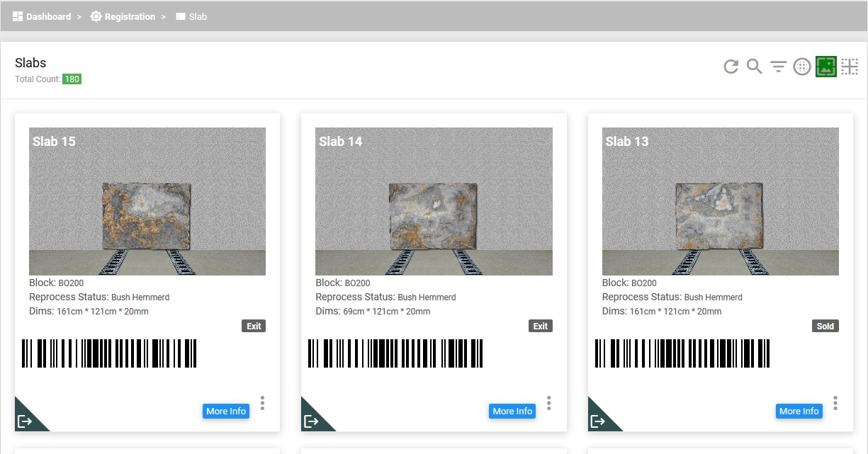Click More Info on Slab 14 card
Screen dimensions: 868x454
point(512,411)
